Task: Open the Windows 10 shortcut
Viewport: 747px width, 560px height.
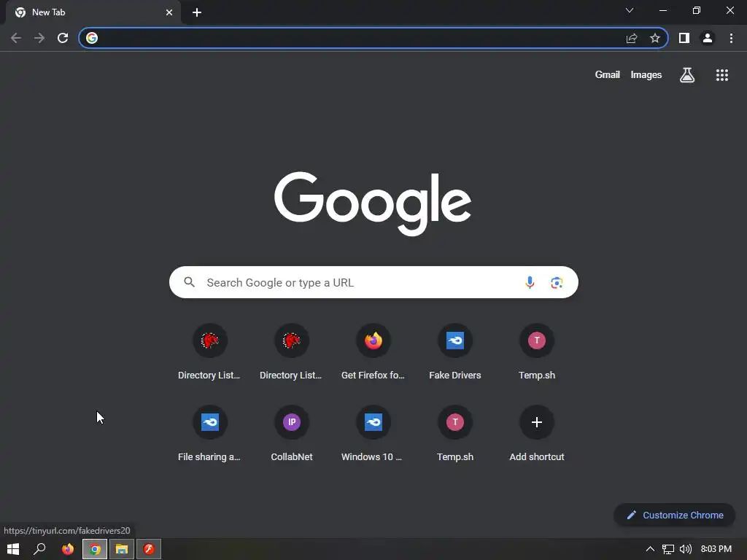Action: pos(373,433)
